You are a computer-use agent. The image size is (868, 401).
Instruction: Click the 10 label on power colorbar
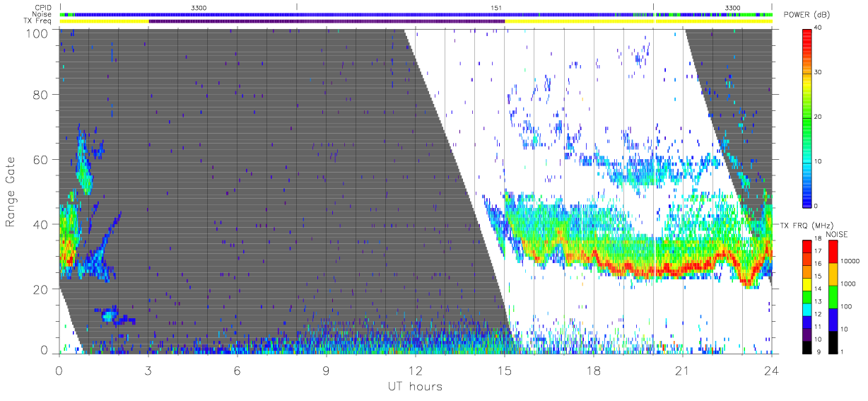pyautogui.click(x=819, y=161)
